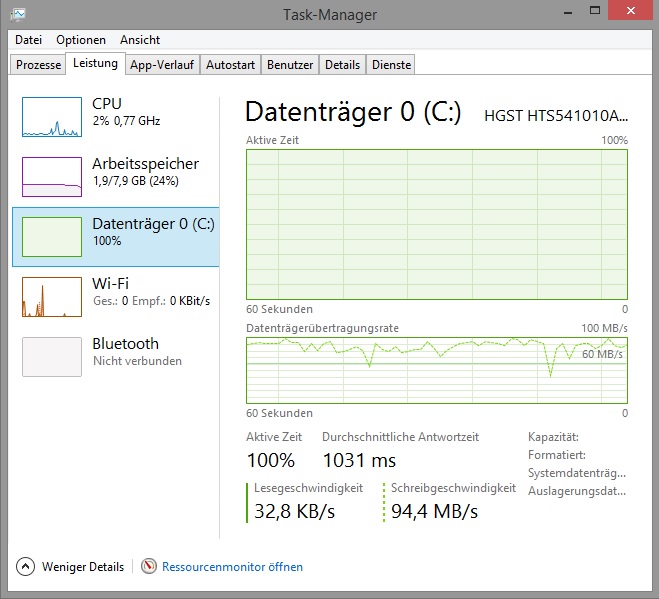This screenshot has width=659, height=599.
Task: Collapse with the Weniger Details arrow
Action: coord(26,567)
